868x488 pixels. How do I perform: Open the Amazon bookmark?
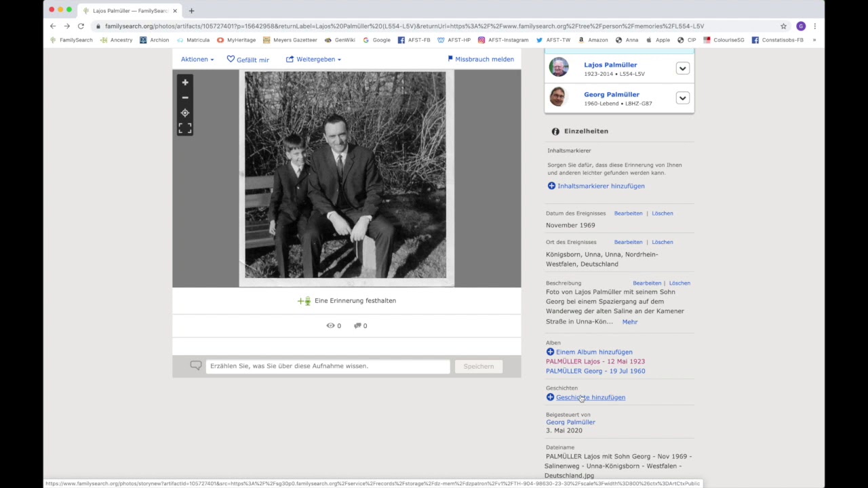pos(593,40)
